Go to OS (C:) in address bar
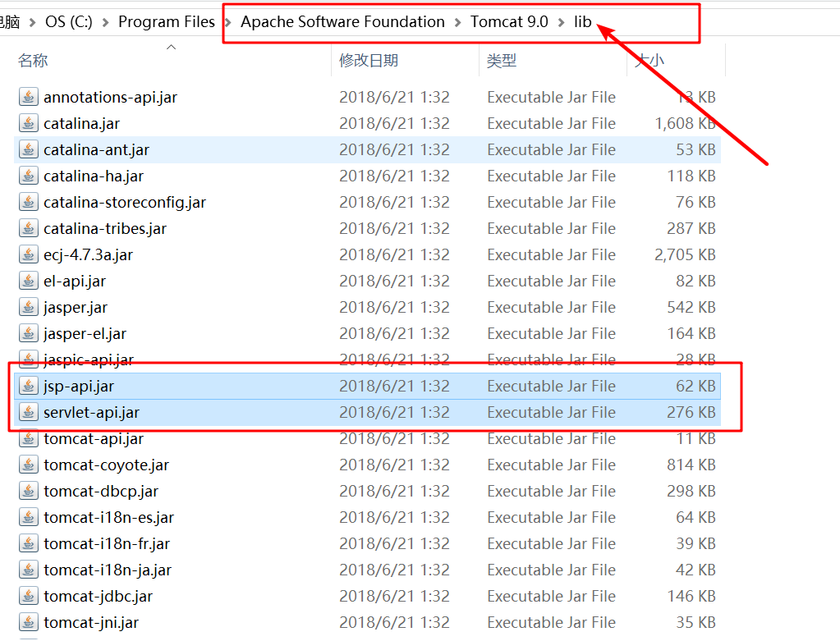Image resolution: width=840 pixels, height=641 pixels. click(x=69, y=22)
